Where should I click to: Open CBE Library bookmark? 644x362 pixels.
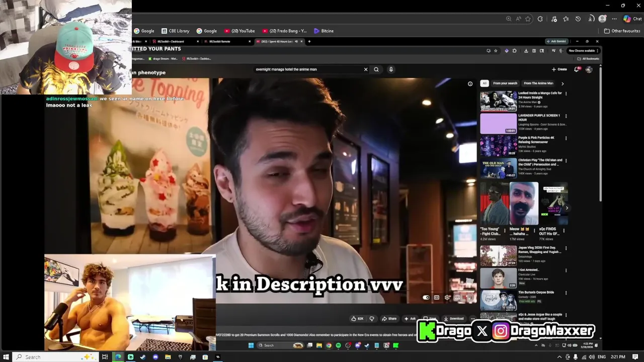pyautogui.click(x=176, y=31)
